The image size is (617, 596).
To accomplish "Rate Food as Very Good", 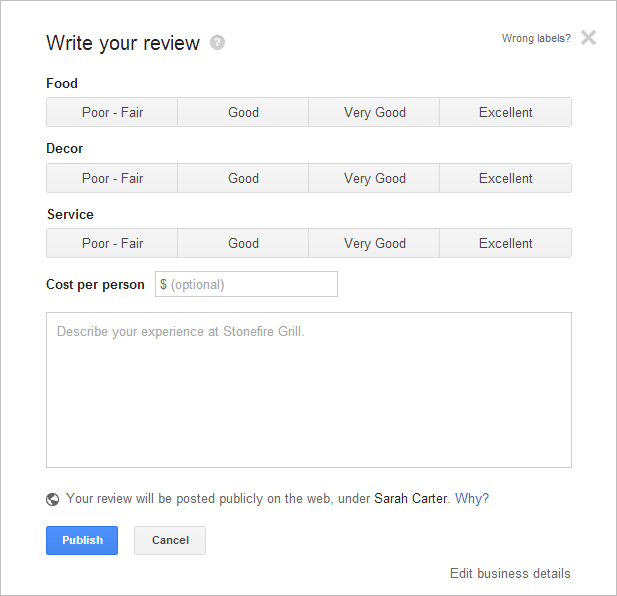I will tap(374, 112).
